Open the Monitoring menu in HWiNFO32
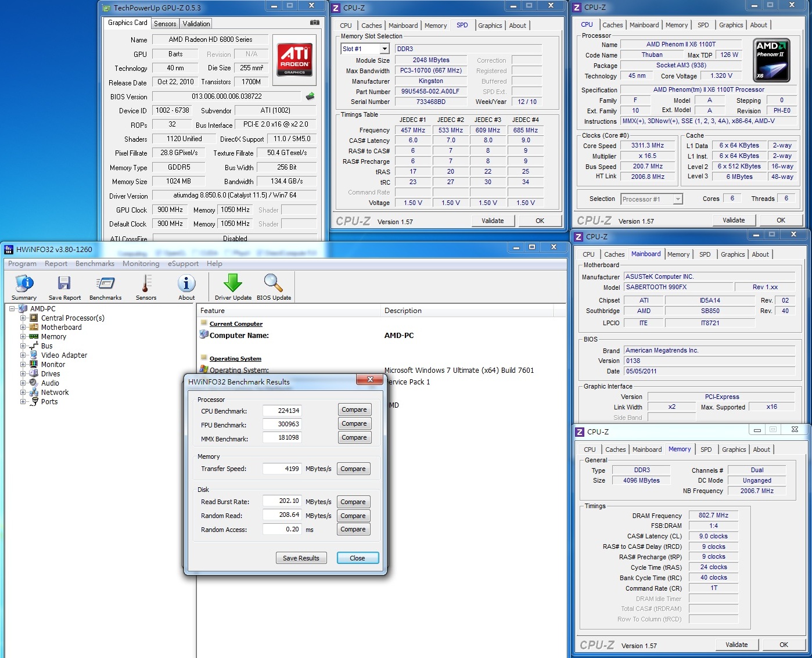The width and height of the screenshot is (812, 658). [141, 264]
